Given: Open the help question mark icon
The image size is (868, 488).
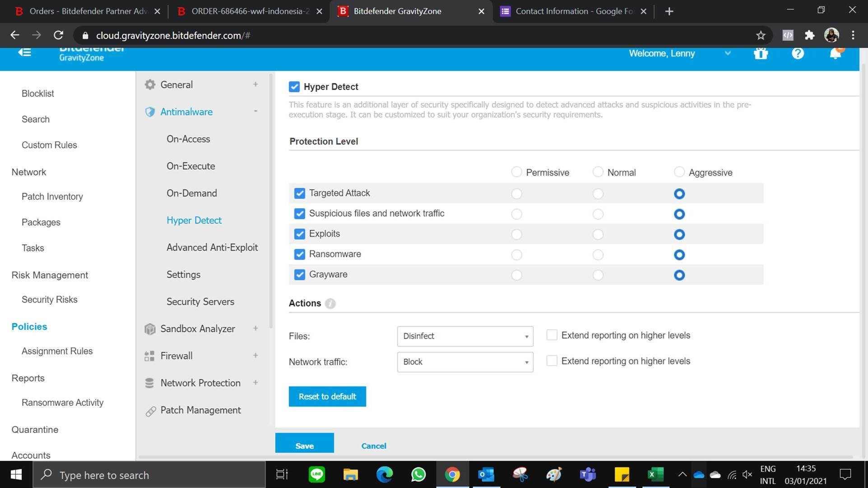Looking at the screenshot, I should [x=798, y=54].
